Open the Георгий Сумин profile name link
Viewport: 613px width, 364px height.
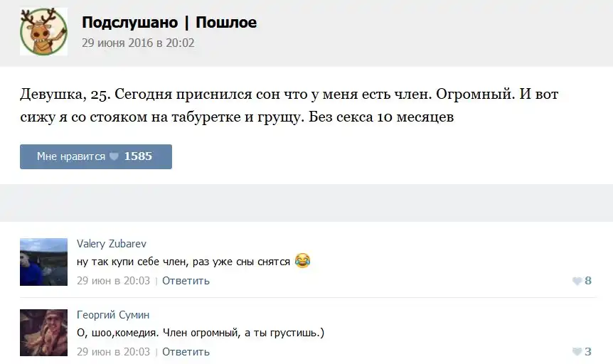click(113, 314)
